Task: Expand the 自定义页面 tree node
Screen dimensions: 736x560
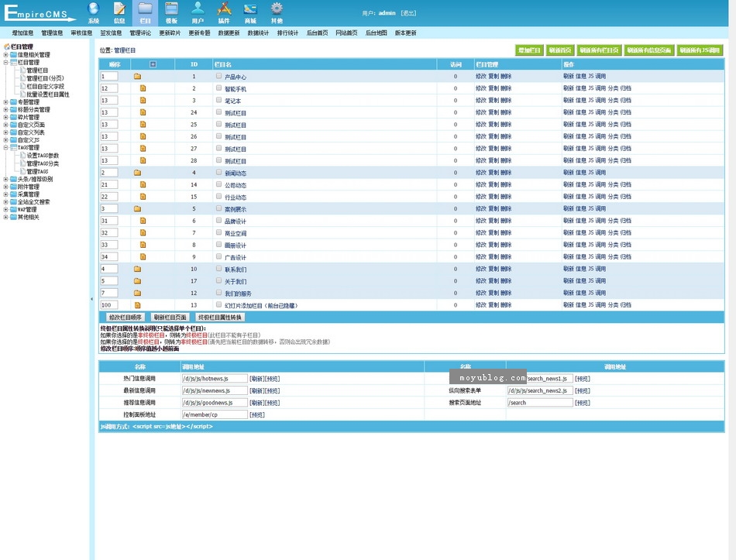Action: (5, 125)
